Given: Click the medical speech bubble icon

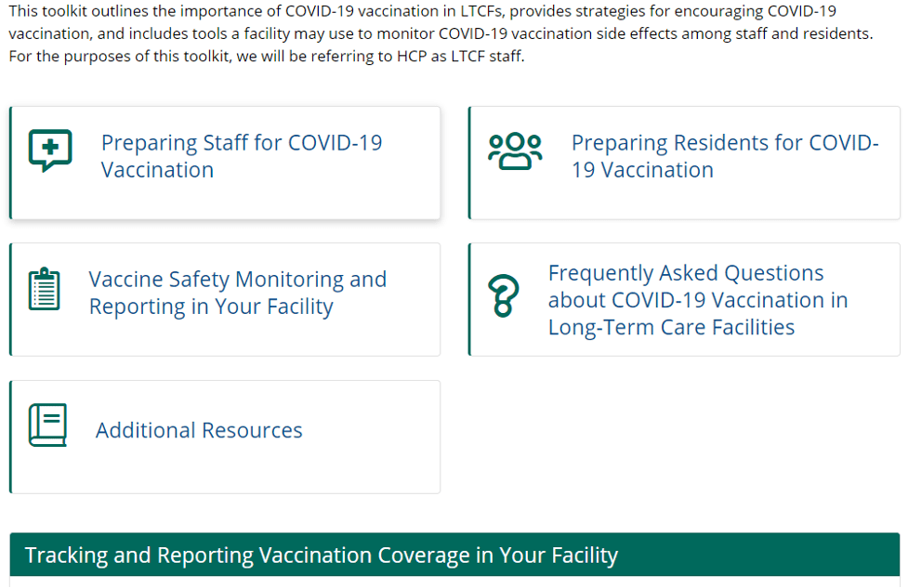Looking at the screenshot, I should [x=50, y=150].
